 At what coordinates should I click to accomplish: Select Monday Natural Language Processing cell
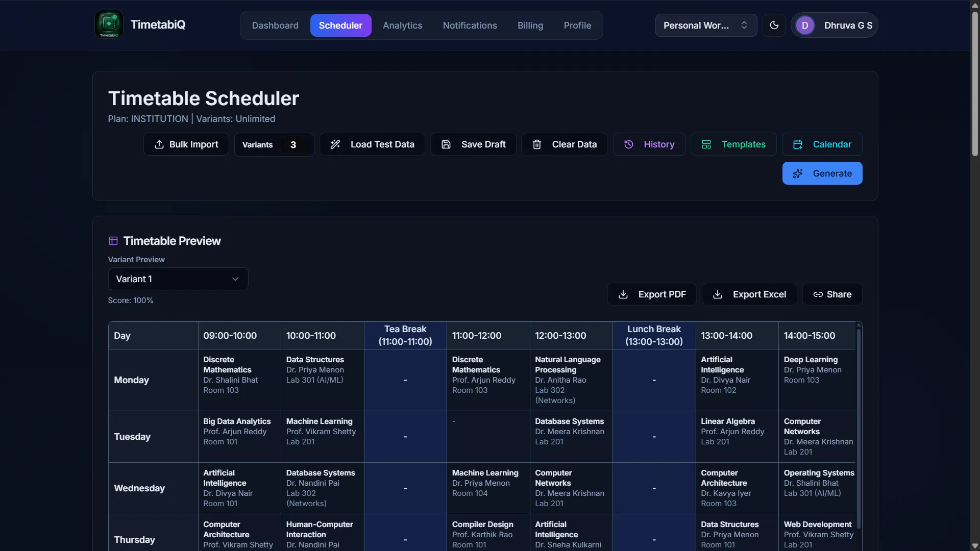click(571, 380)
